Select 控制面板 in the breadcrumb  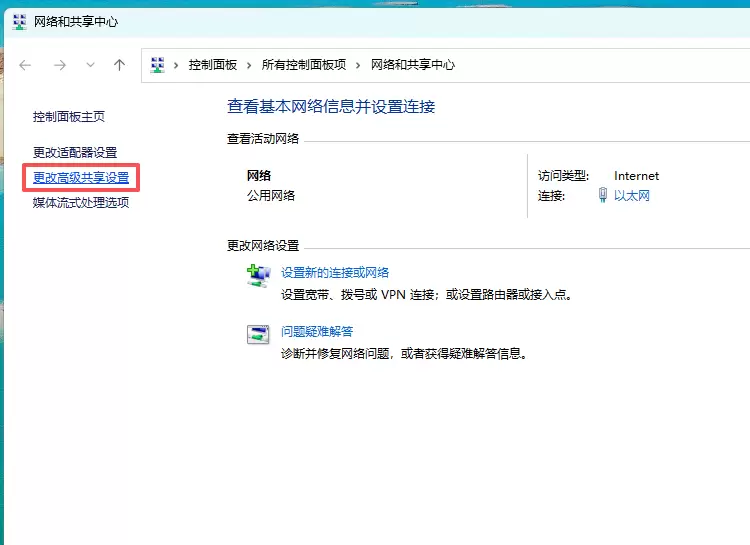tap(213, 65)
